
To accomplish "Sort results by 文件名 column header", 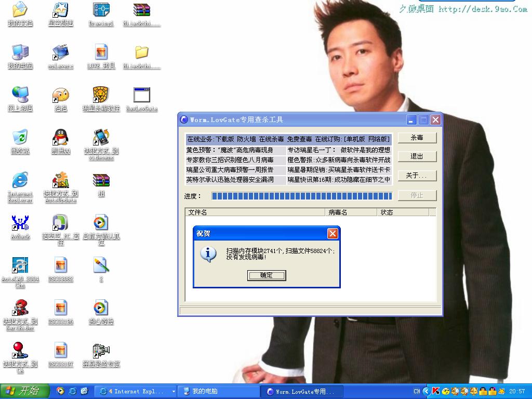I will (x=255, y=212).
